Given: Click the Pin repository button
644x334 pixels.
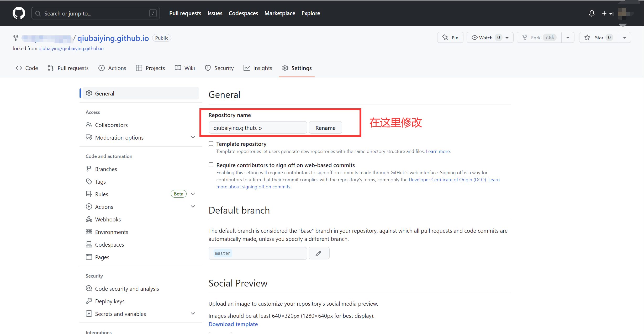Looking at the screenshot, I should (450, 38).
